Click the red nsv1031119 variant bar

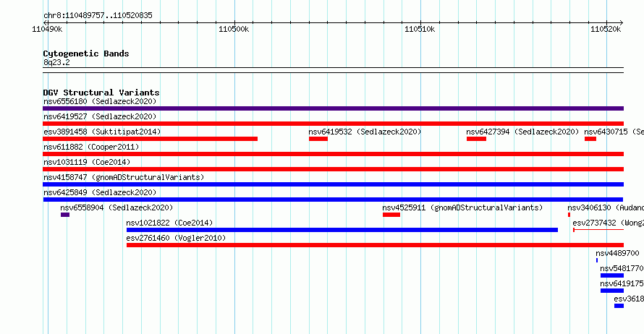[333, 169]
